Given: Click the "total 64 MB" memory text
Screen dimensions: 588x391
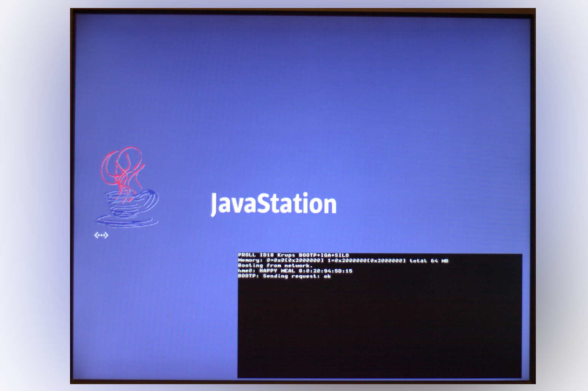Looking at the screenshot, I should click(428, 261).
